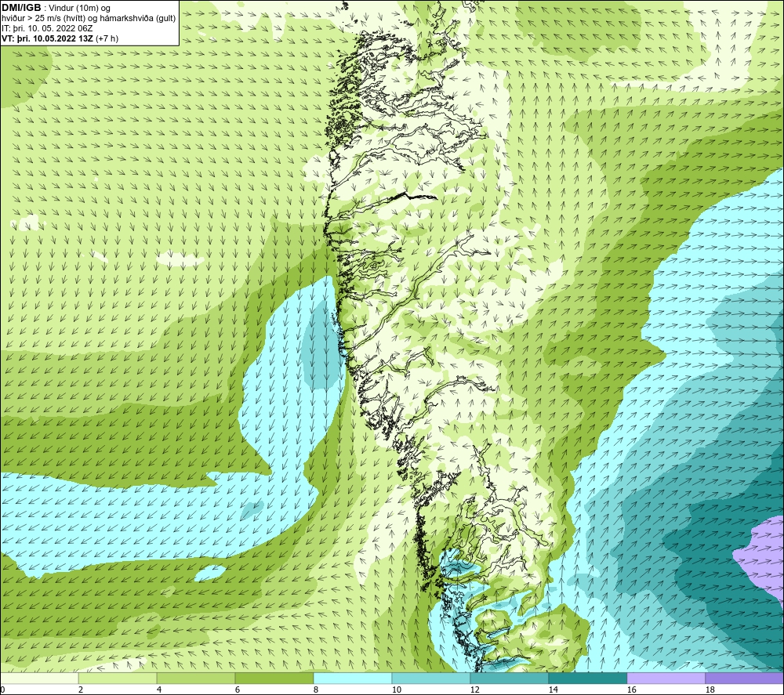This screenshot has width=784, height=695.
Task: Click scale label '4' under the color bar
Action: tap(159, 690)
